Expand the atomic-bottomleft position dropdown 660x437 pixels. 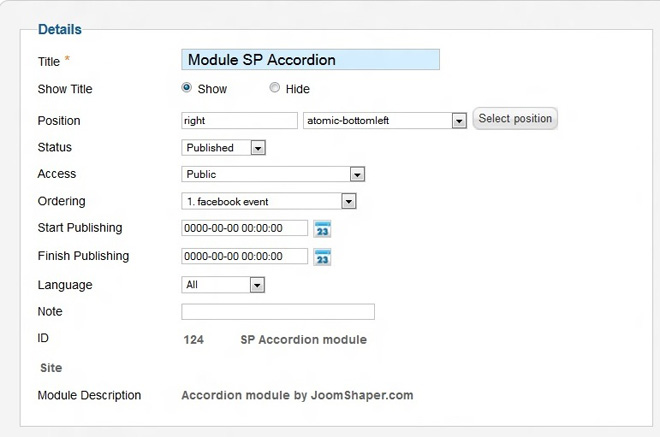point(459,121)
